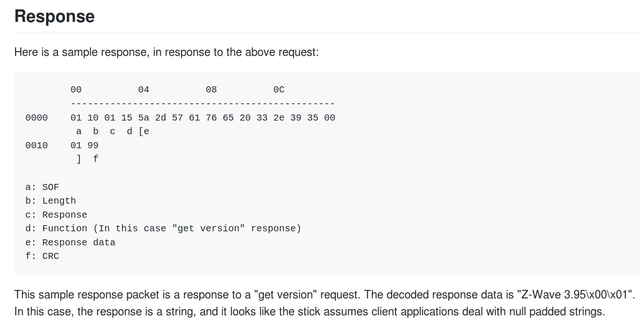Click the trailing 00 byte of first row
The width and height of the screenshot is (644, 327).
[x=330, y=118]
